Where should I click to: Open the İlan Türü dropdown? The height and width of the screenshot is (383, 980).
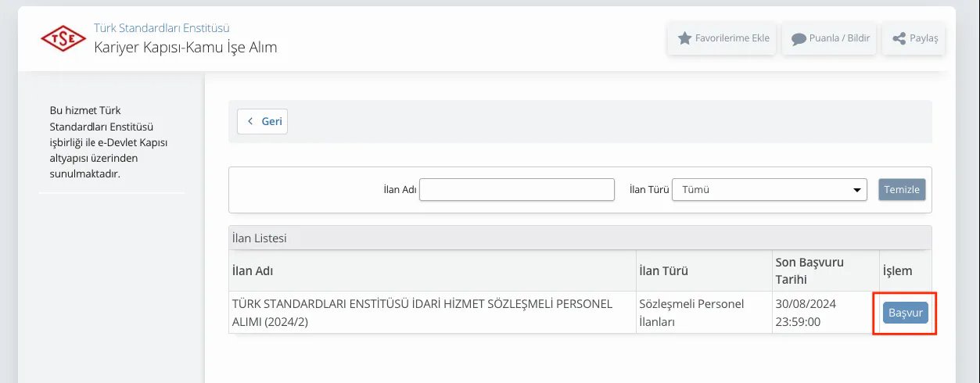tap(769, 190)
